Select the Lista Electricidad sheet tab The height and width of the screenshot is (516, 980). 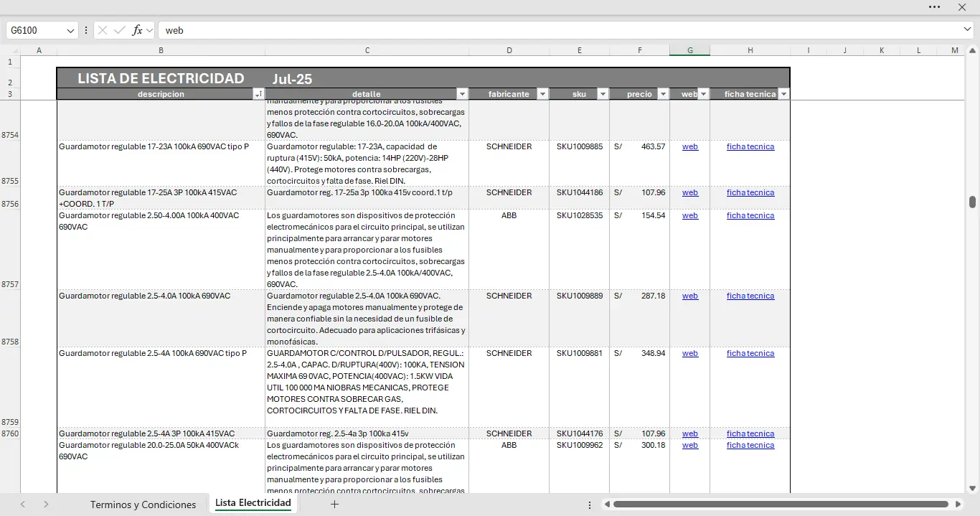(x=253, y=503)
